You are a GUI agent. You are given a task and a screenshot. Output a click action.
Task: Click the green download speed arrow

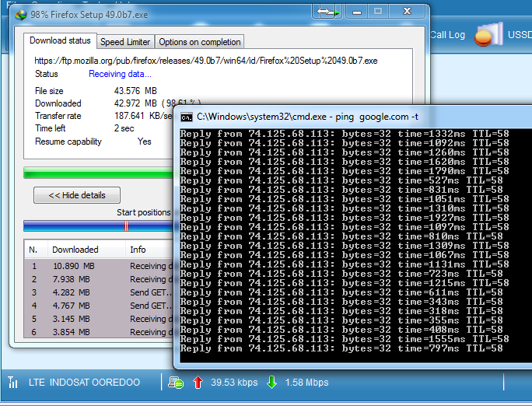(x=271, y=382)
